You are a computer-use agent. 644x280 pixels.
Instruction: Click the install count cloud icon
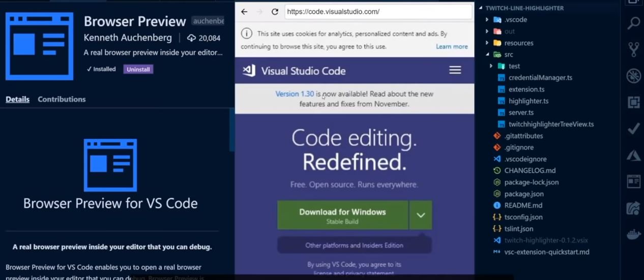pos(191,38)
